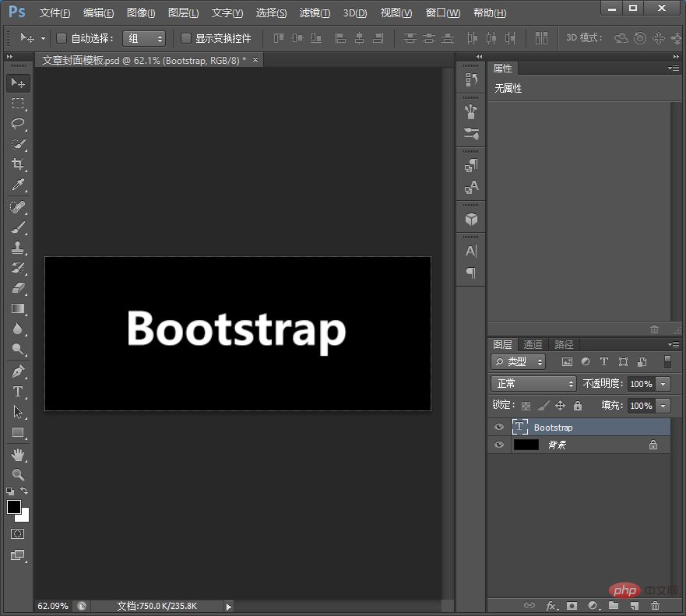Screen dimensions: 686x616
Task: Click the Create New Layer button
Action: point(635,606)
